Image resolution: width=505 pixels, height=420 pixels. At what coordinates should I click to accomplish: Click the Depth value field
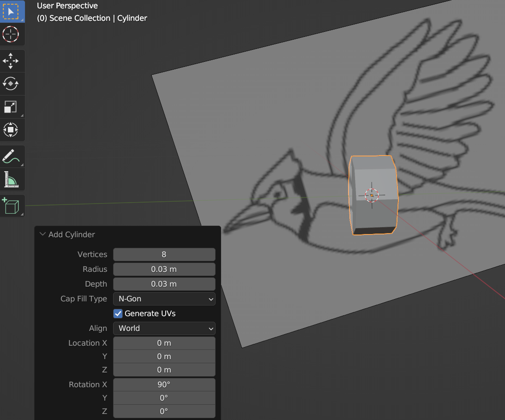(164, 284)
